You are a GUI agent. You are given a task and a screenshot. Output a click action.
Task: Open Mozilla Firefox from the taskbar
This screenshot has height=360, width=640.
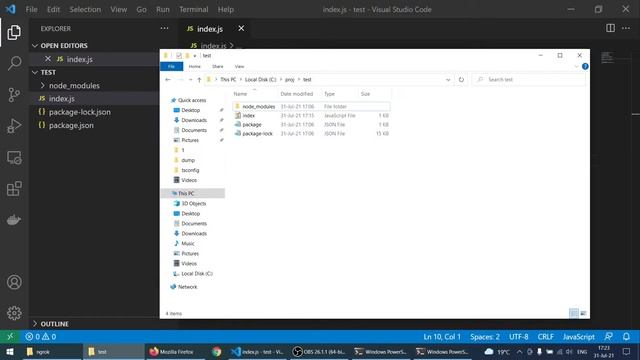pos(176,352)
